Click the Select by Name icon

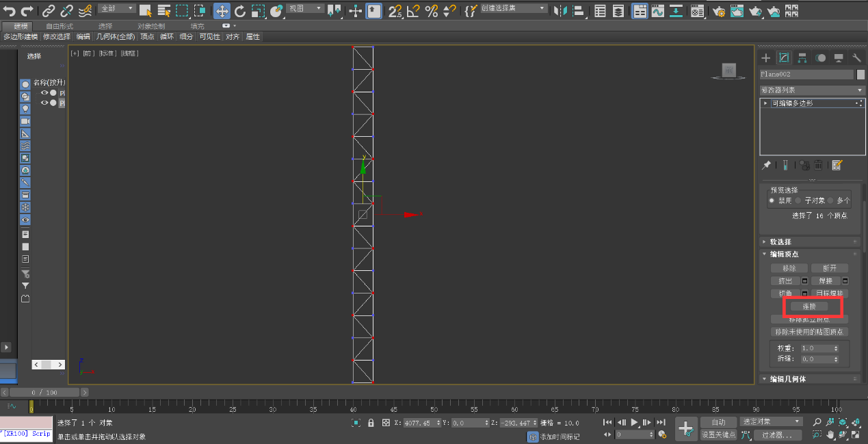click(x=164, y=11)
